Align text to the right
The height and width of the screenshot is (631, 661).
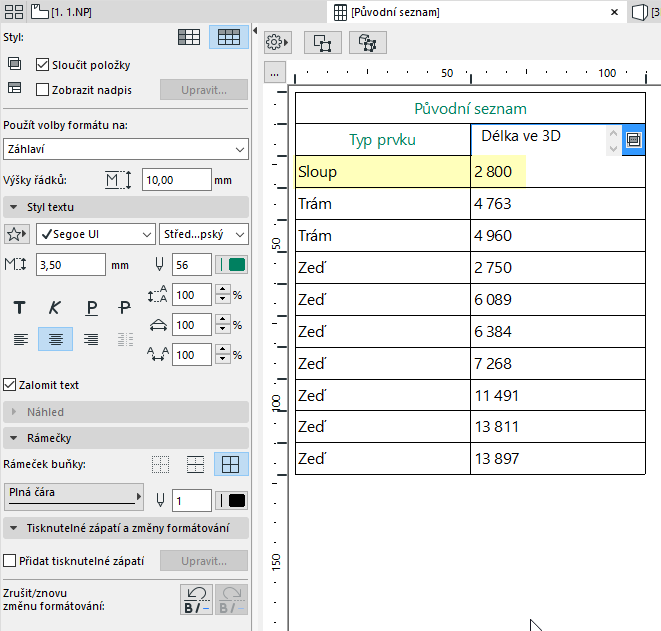(x=91, y=340)
